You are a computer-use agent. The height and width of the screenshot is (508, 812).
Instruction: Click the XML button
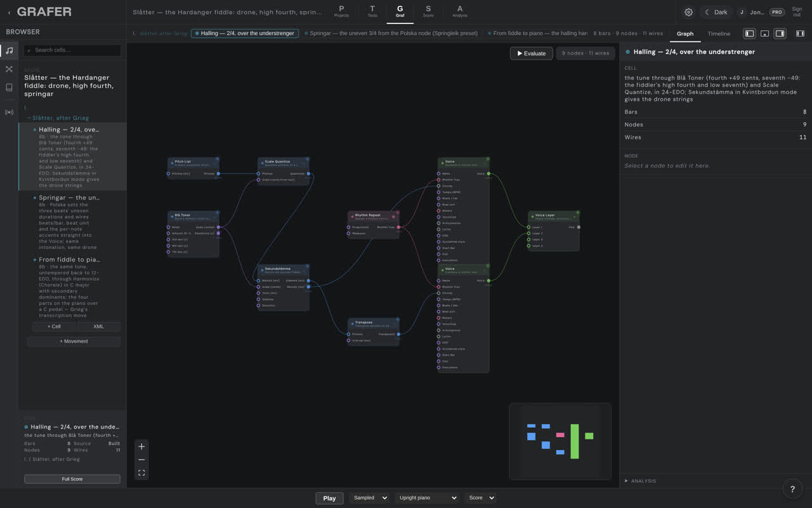[98, 326]
